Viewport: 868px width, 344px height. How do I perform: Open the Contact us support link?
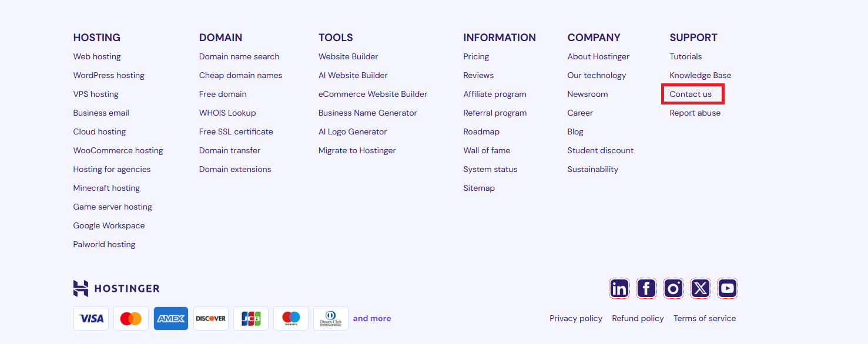(691, 94)
